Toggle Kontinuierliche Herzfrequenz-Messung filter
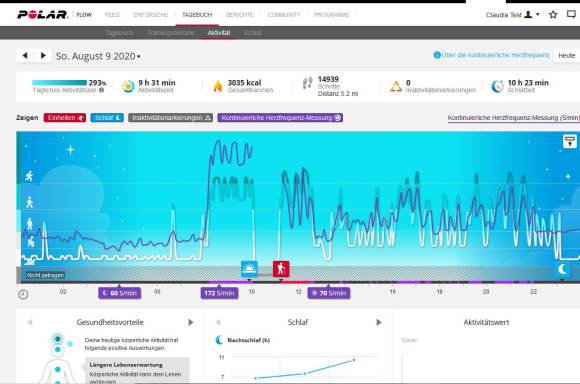This screenshot has height=384, width=580. (x=280, y=118)
